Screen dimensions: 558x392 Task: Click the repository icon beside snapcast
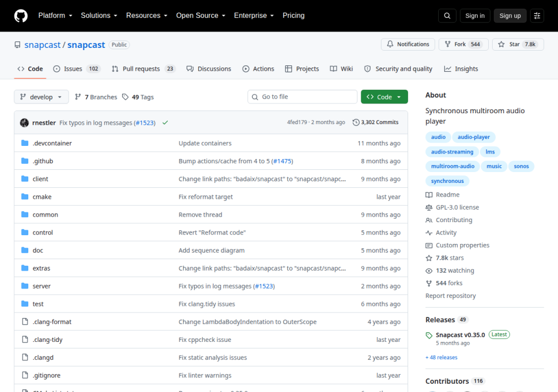[x=17, y=45]
